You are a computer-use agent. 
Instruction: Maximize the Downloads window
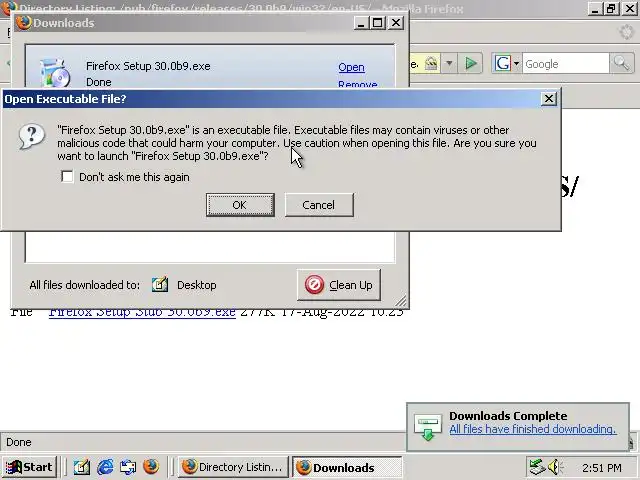coord(377,23)
